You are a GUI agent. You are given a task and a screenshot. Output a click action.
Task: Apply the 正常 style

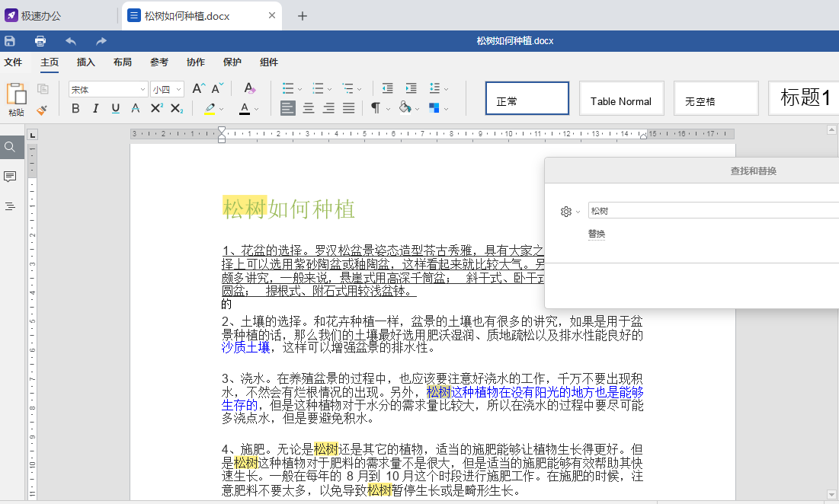527,98
